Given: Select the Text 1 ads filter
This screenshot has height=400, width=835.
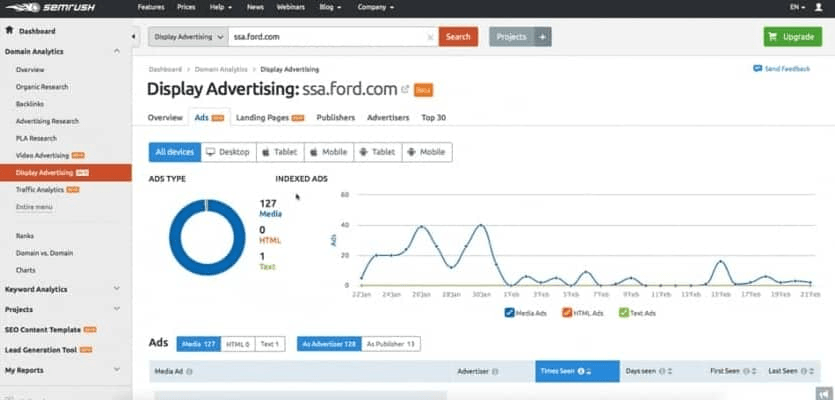Looking at the screenshot, I should pos(270,344).
